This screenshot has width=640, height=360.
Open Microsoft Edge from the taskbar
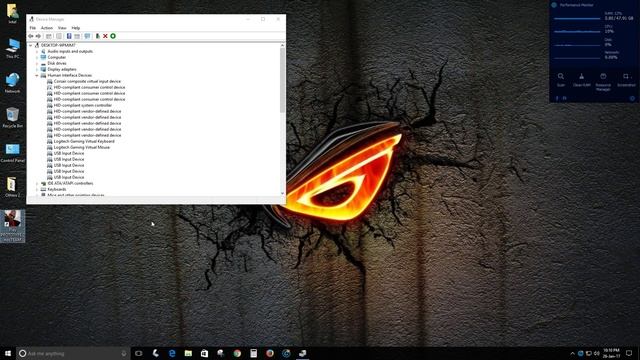[172, 353]
